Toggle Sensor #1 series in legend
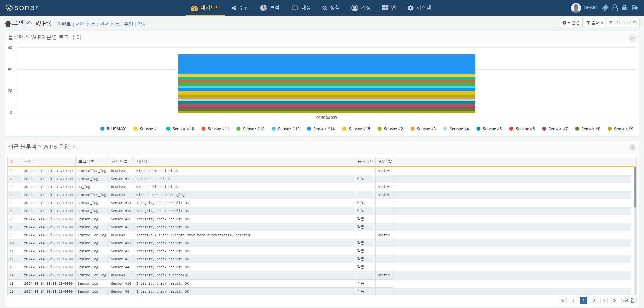Viewport: 644px width, 308px height. tap(146, 129)
